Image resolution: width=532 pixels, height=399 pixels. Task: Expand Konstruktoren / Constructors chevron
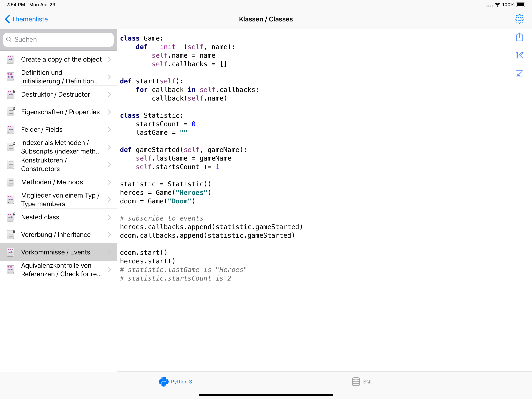pyautogui.click(x=109, y=165)
